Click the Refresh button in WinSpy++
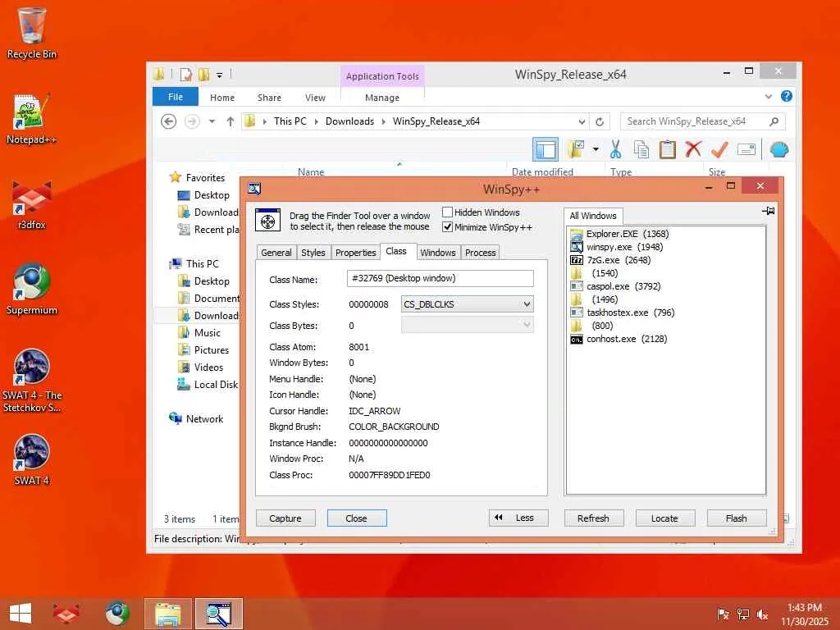 pyautogui.click(x=594, y=518)
